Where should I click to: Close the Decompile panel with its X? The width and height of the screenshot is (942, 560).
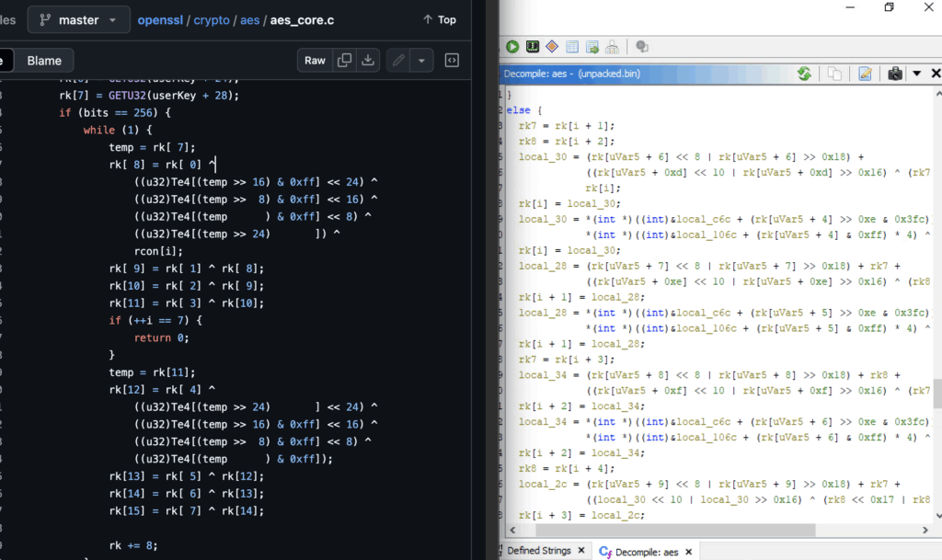click(936, 74)
